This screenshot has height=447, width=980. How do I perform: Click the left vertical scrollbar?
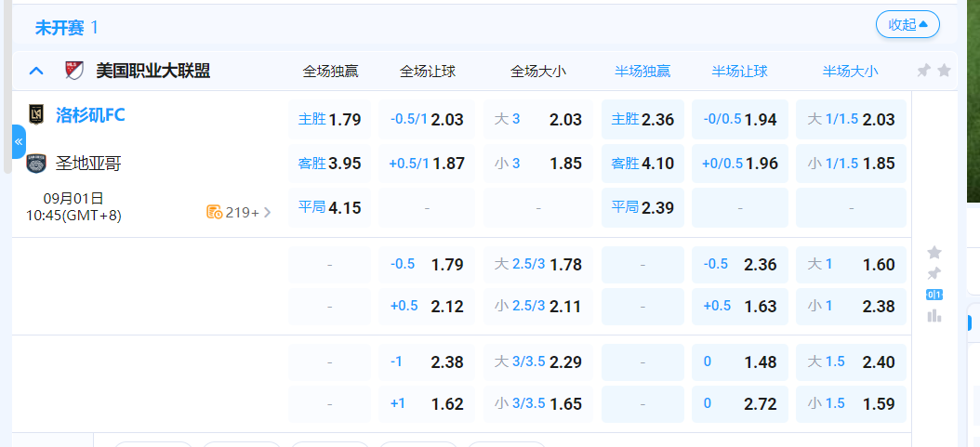(7, 84)
